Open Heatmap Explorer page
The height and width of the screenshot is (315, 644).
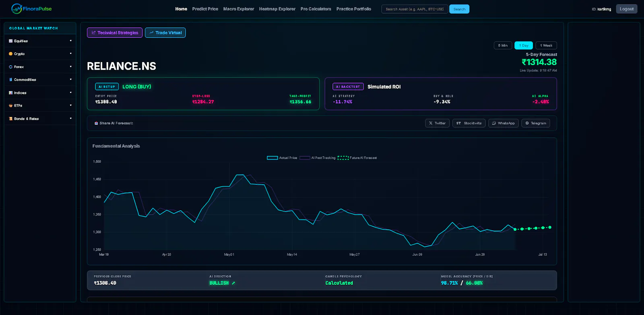coord(277,9)
